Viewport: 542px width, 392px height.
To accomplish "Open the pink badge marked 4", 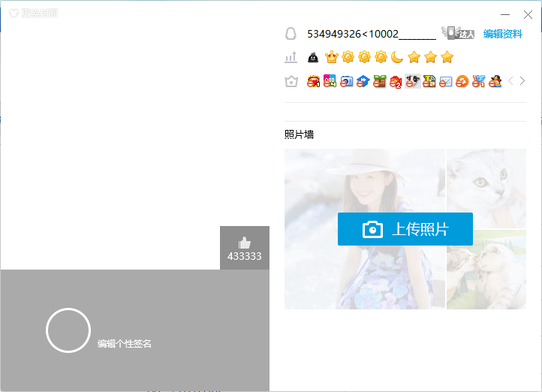I will (x=330, y=81).
